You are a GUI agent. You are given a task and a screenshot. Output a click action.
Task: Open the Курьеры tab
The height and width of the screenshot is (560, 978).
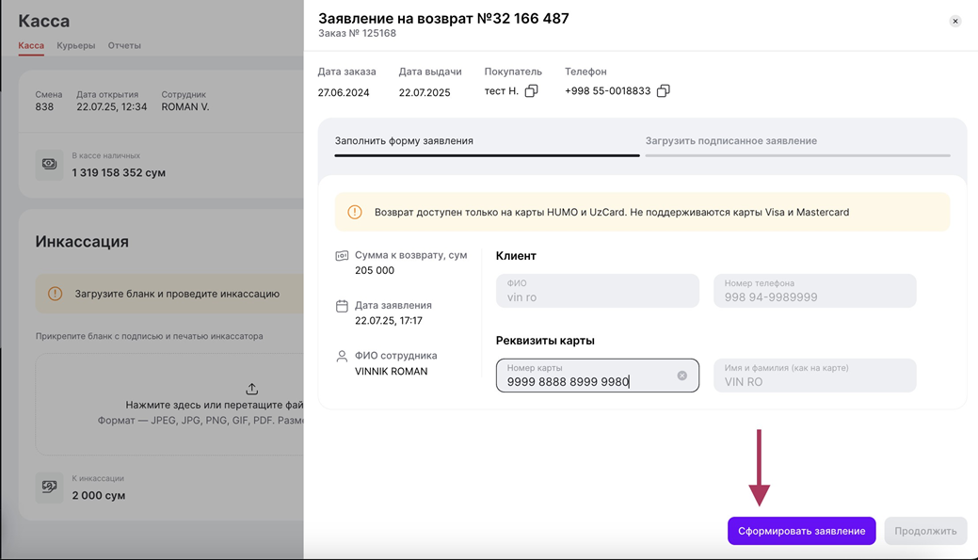(x=75, y=45)
